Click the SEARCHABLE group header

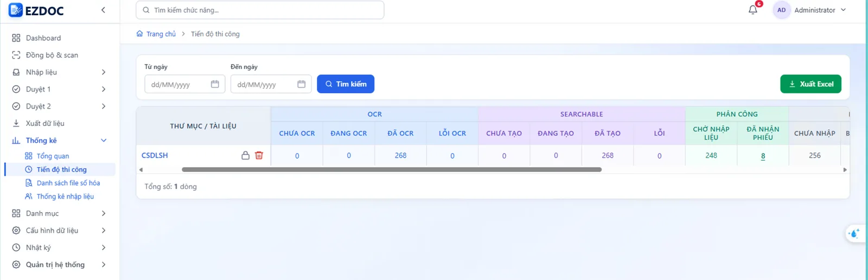[x=582, y=114]
